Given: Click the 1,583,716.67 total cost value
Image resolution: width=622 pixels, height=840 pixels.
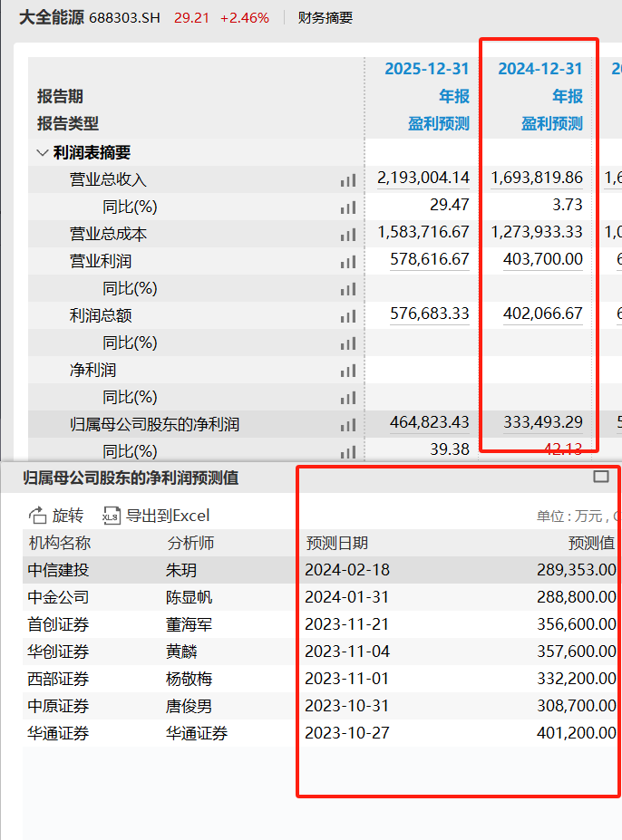Looking at the screenshot, I should tap(423, 232).
